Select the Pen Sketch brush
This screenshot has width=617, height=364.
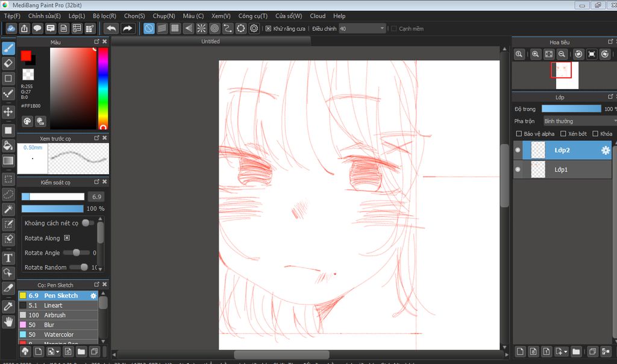pos(58,295)
